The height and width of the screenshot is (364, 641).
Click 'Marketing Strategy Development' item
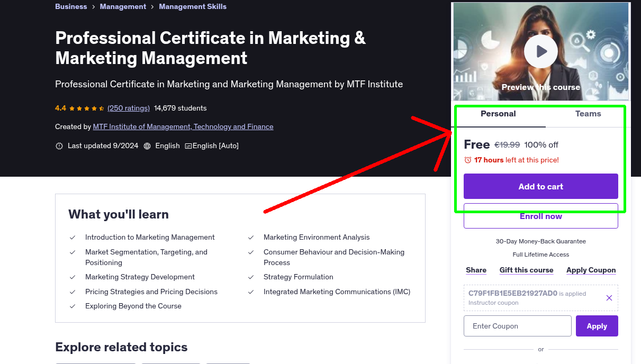140,277
